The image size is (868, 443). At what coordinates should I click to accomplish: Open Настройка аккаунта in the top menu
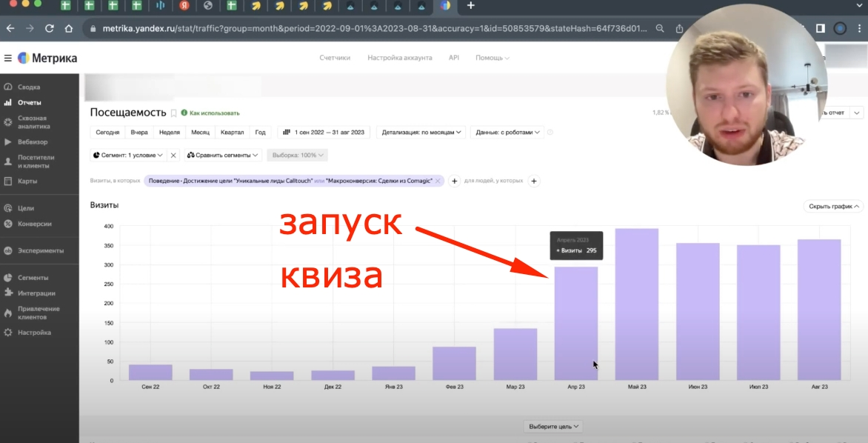[x=400, y=58]
